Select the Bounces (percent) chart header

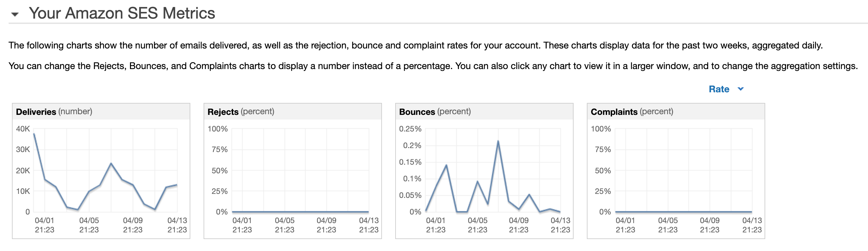[435, 112]
